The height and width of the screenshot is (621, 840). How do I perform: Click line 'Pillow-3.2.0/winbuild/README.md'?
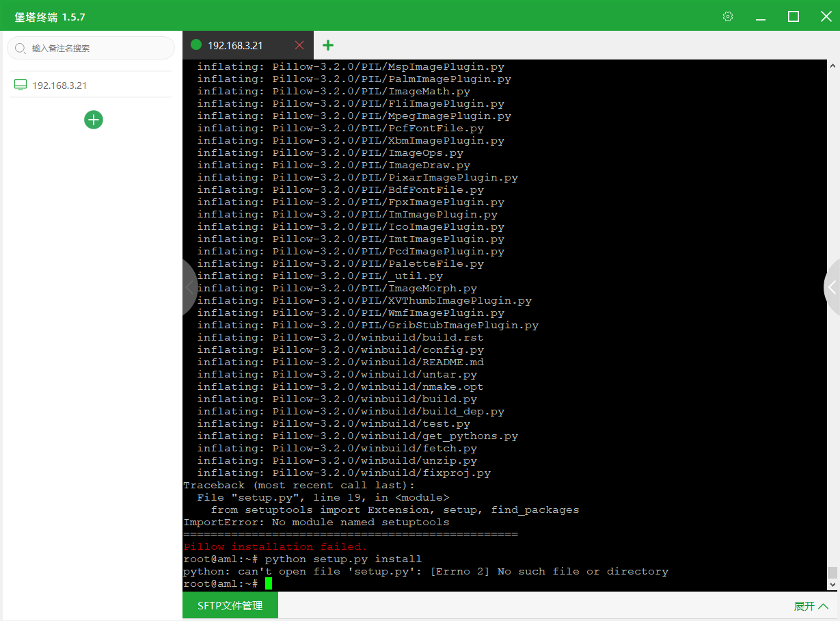(x=340, y=362)
